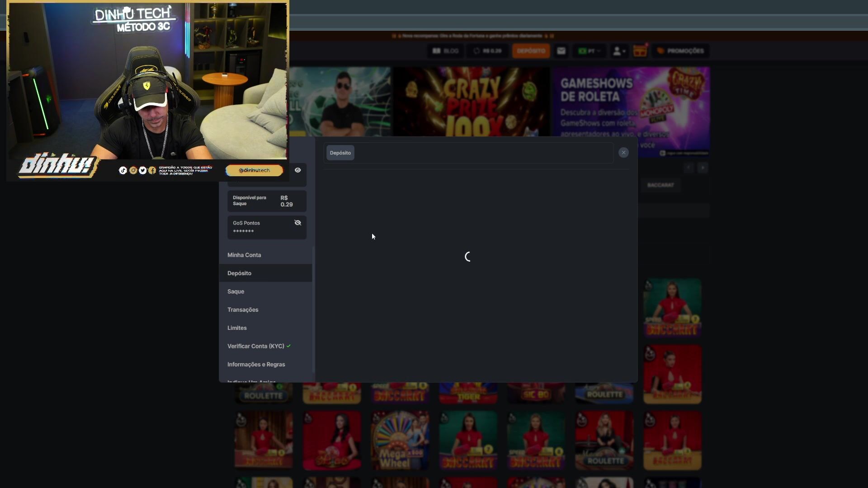
Task: Open Verificar Conta (KYC) entry
Action: (266, 346)
